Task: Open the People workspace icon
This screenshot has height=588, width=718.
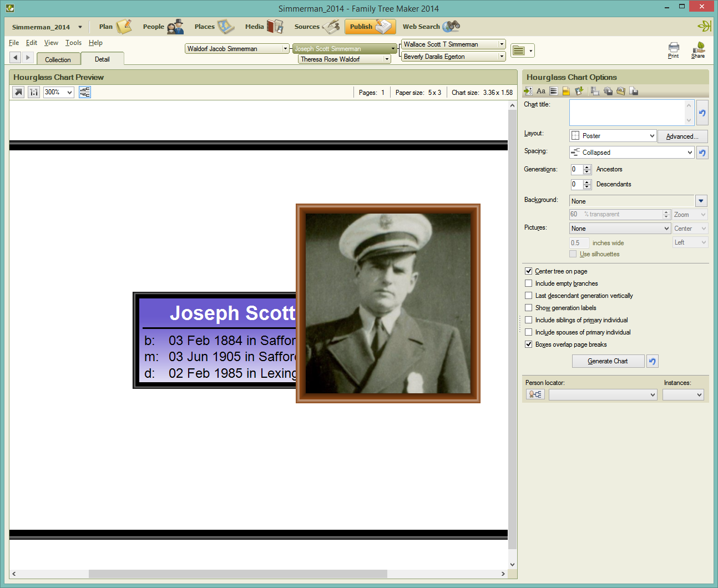Action: 175,27
